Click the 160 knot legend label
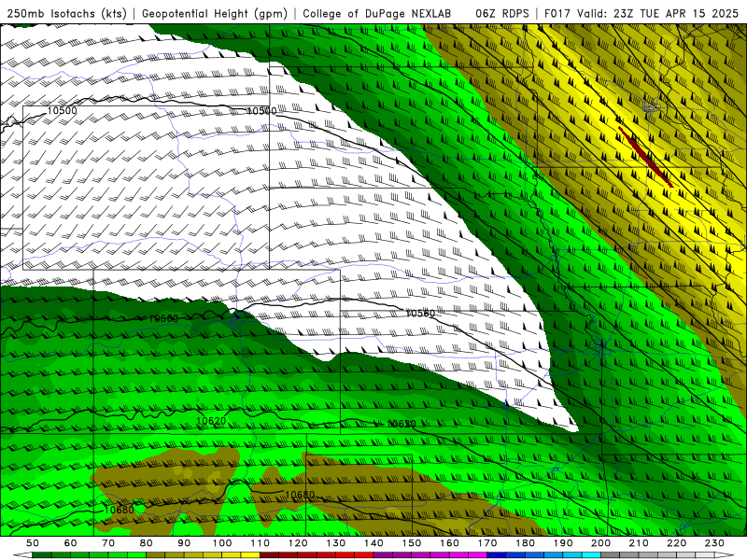The height and width of the screenshot is (560, 747). coord(449,543)
